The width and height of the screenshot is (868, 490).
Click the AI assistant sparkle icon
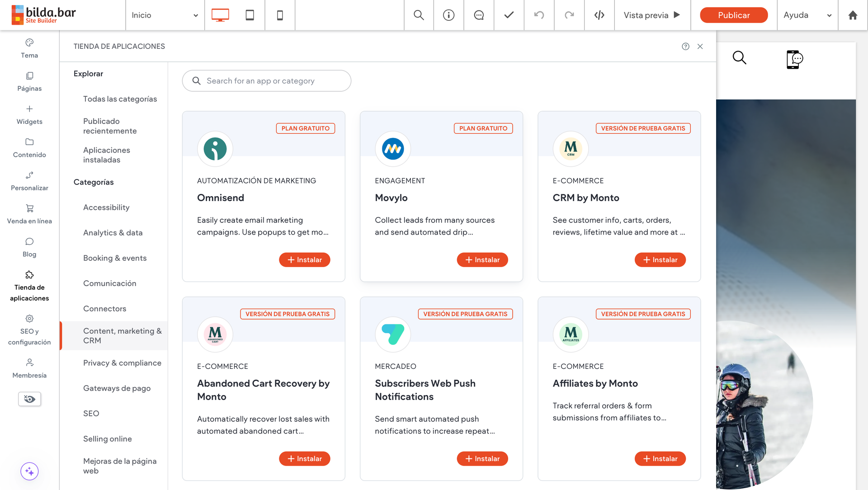[29, 471]
